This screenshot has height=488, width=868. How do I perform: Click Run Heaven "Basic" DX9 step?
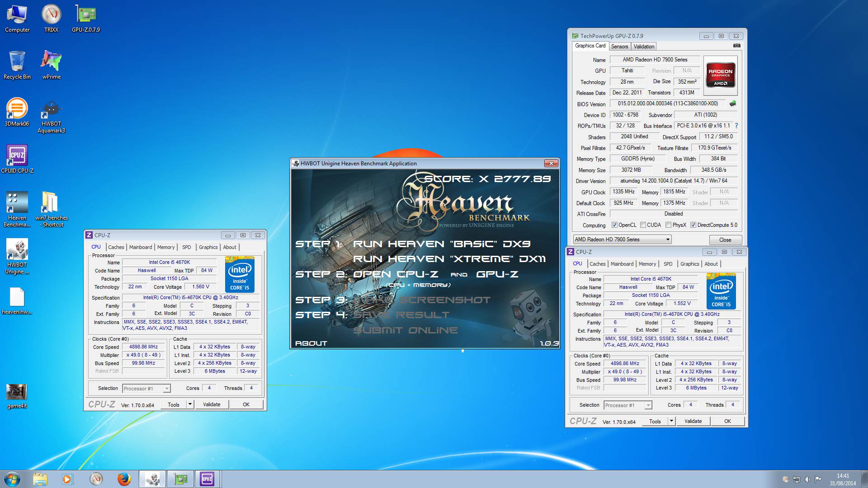(442, 244)
